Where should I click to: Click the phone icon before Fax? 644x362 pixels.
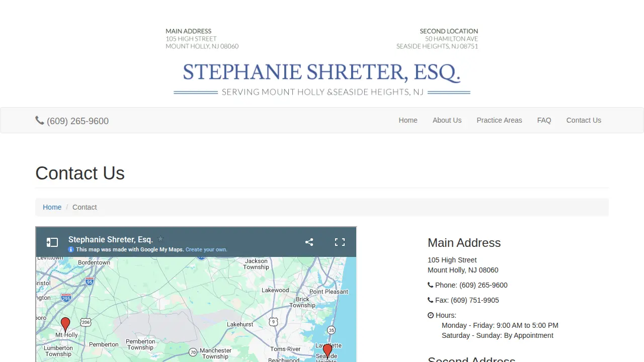[x=430, y=300]
